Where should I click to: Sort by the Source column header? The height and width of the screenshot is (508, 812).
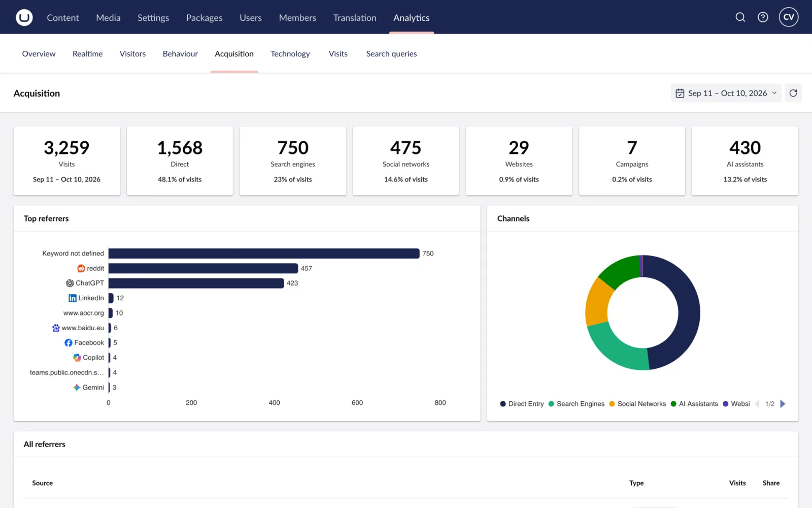[42, 483]
